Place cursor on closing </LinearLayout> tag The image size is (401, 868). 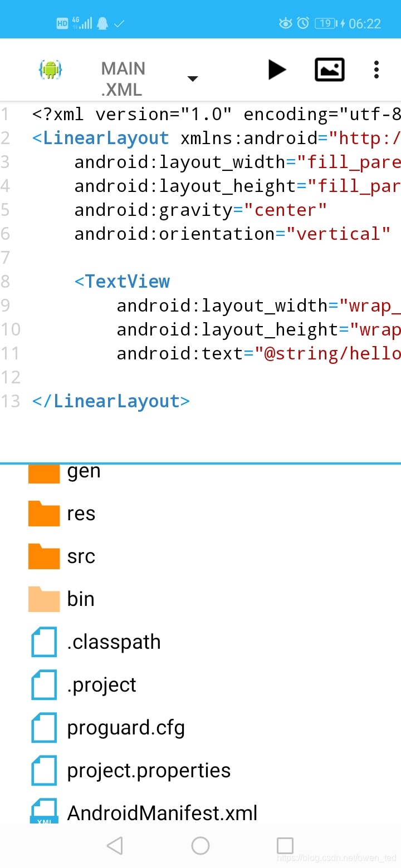pos(111,401)
